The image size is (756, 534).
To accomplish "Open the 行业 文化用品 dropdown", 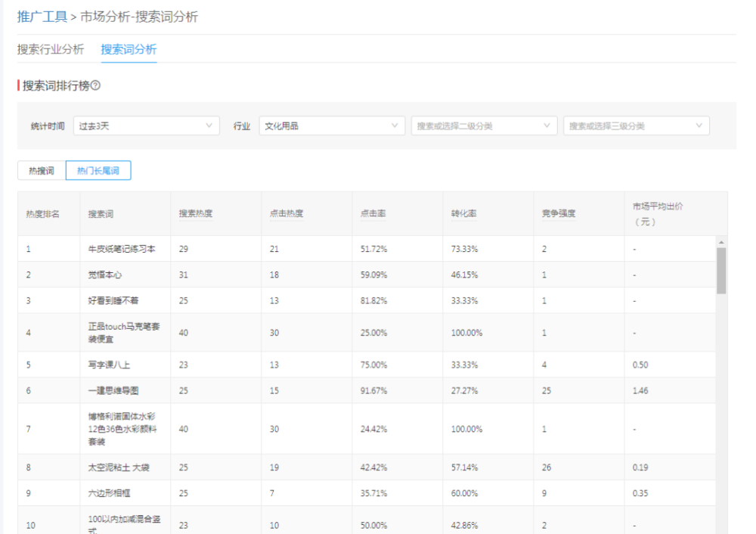I will pyautogui.click(x=332, y=126).
